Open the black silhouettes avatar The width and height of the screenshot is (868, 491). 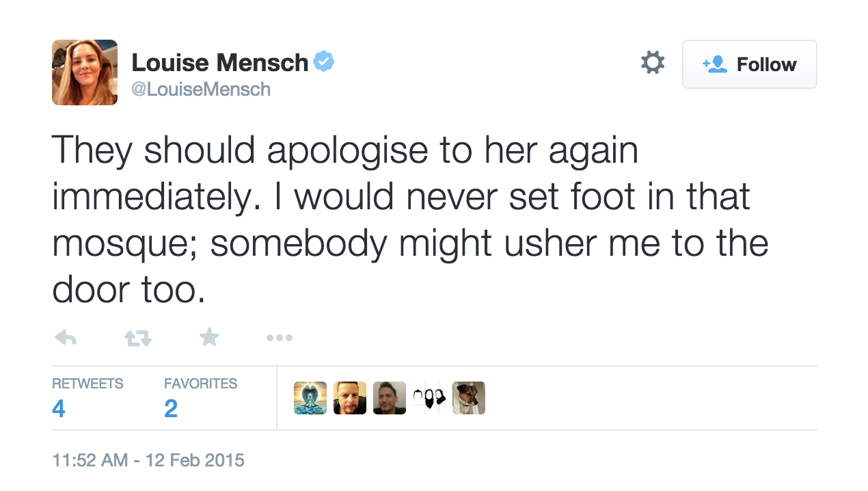tap(429, 398)
